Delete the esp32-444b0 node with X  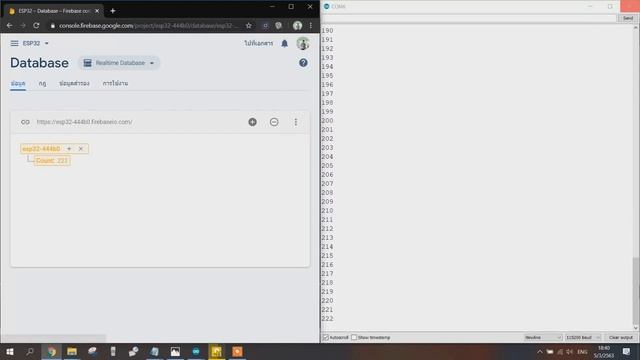81,149
